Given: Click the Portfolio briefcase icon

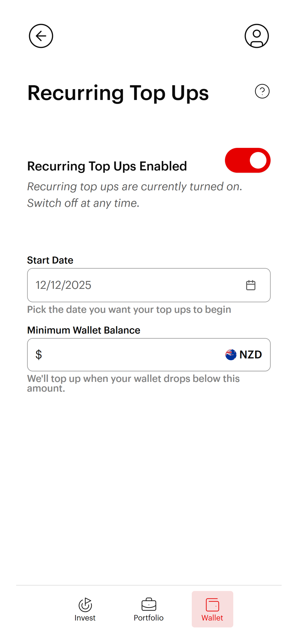Looking at the screenshot, I should [148, 604].
